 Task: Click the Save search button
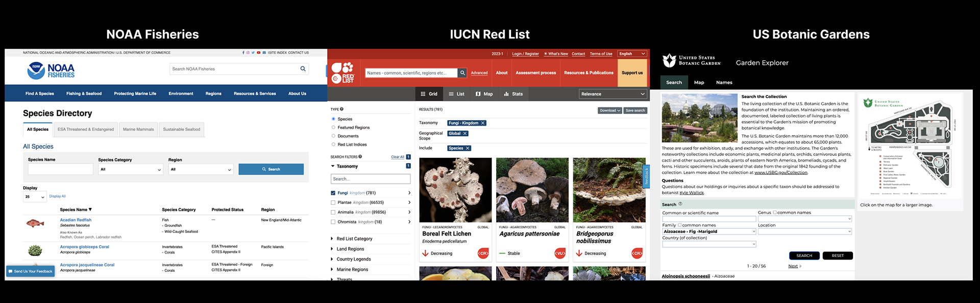click(635, 110)
